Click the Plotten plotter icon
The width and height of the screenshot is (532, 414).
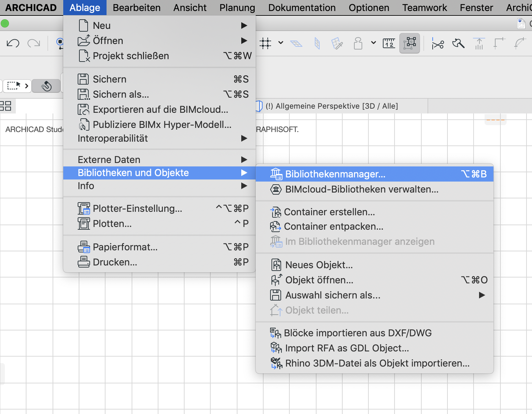84,224
